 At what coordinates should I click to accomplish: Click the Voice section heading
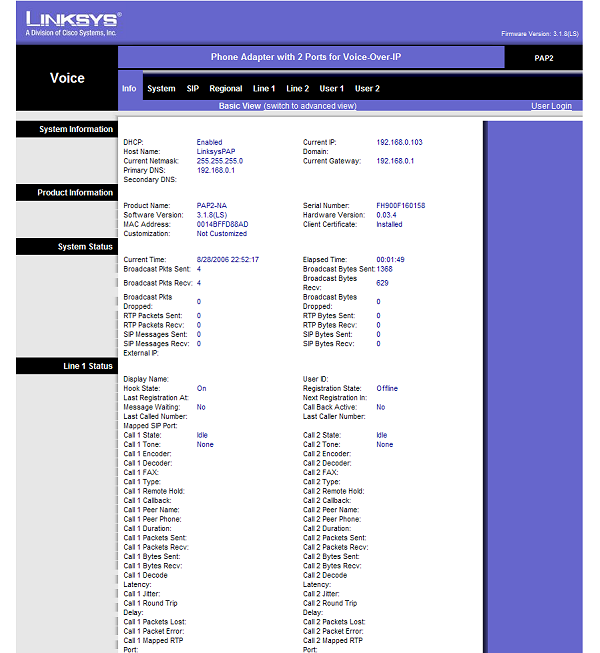coord(67,78)
